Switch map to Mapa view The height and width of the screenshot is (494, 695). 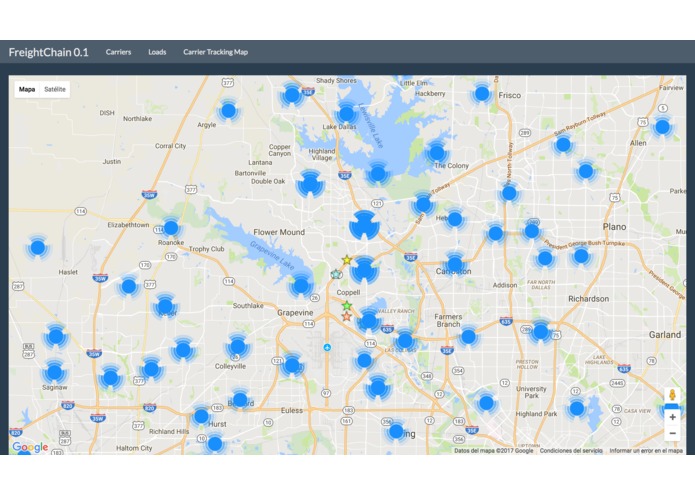[x=27, y=89]
